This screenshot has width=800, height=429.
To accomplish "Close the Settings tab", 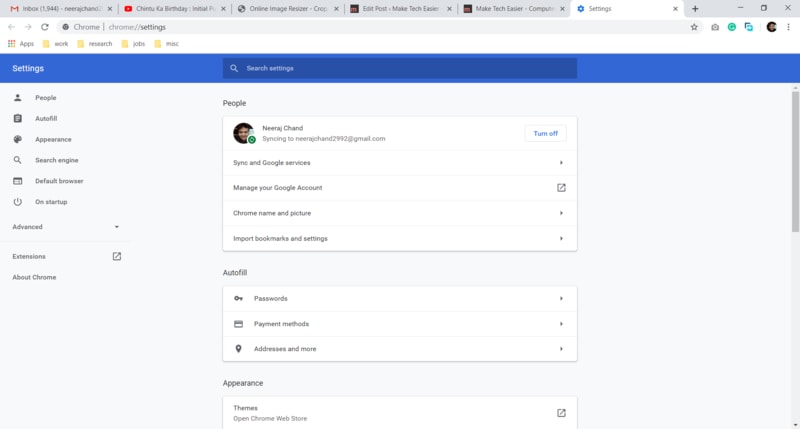I will point(675,9).
